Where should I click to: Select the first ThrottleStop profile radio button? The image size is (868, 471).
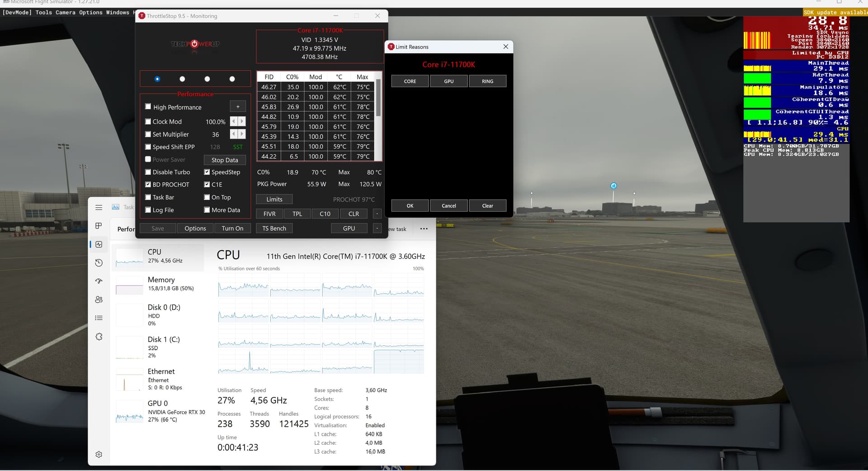tap(157, 79)
